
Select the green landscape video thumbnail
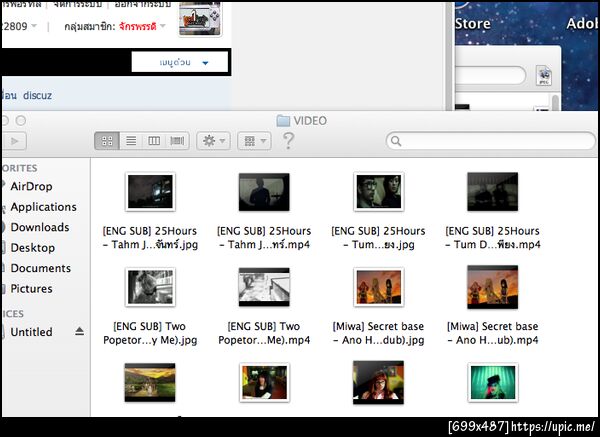pyautogui.click(x=150, y=382)
